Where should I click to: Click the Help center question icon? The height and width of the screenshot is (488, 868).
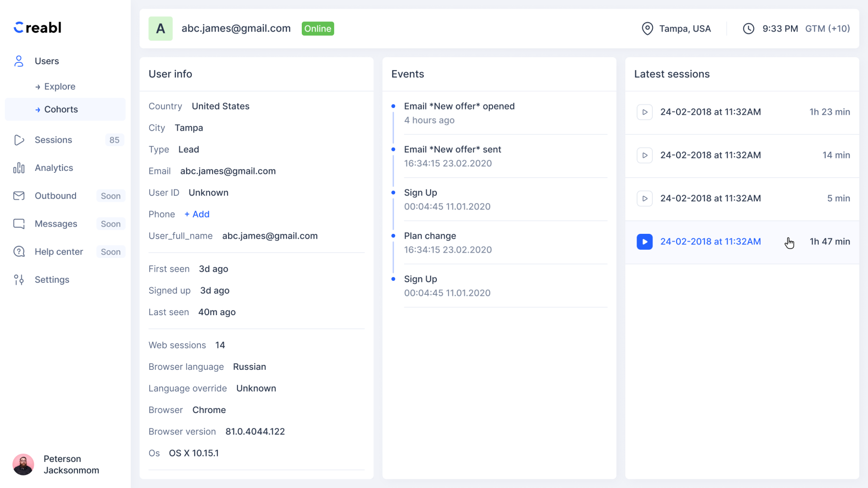point(19,252)
